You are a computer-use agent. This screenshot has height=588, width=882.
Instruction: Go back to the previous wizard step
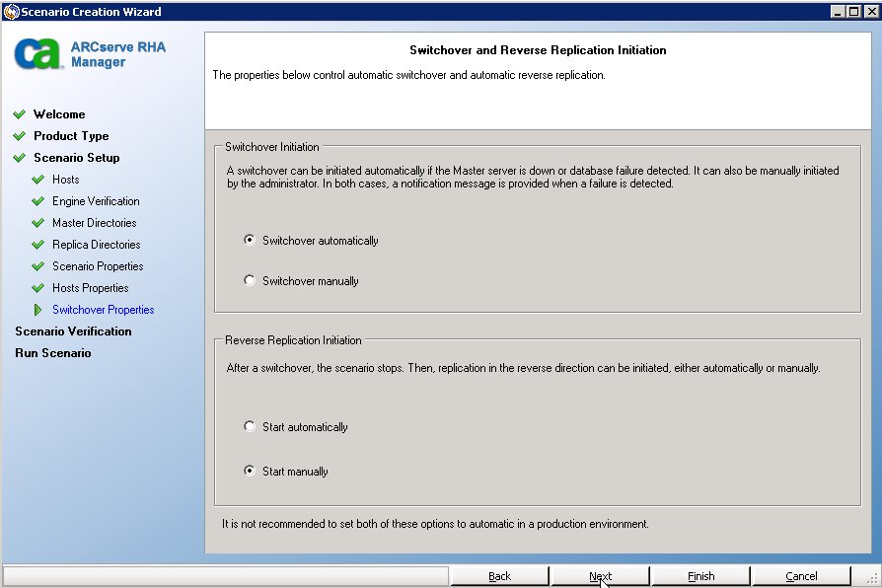pyautogui.click(x=499, y=576)
